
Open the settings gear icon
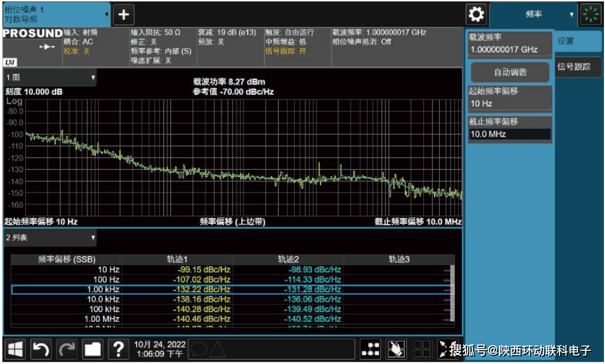click(476, 14)
